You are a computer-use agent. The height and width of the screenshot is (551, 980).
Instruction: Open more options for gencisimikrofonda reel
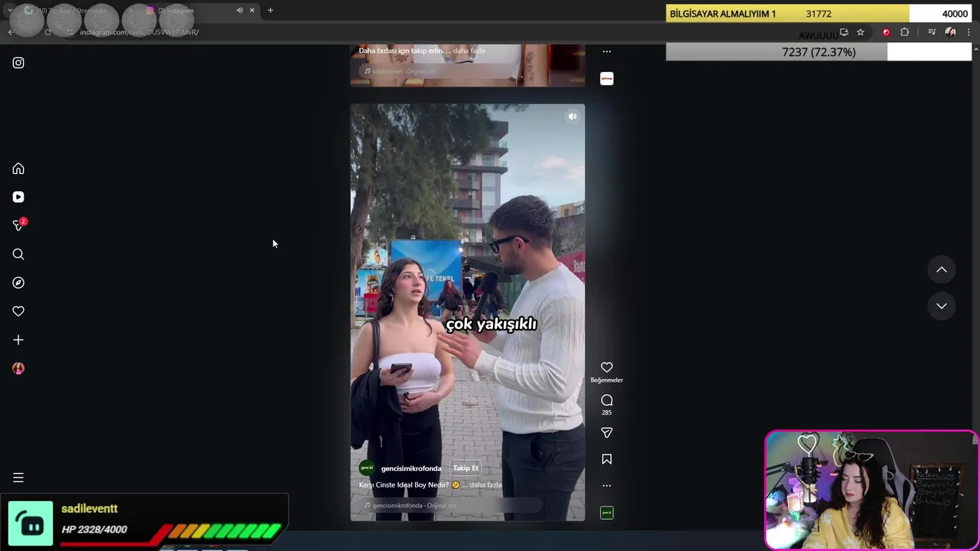pyautogui.click(x=606, y=485)
